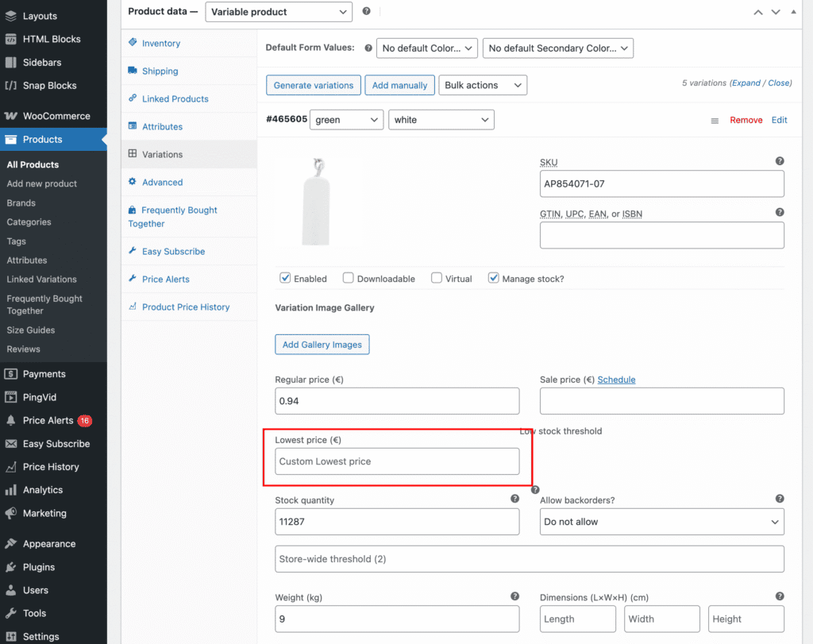Open the Variable product type dropdown
Screen dimensions: 813x644
tap(279, 12)
